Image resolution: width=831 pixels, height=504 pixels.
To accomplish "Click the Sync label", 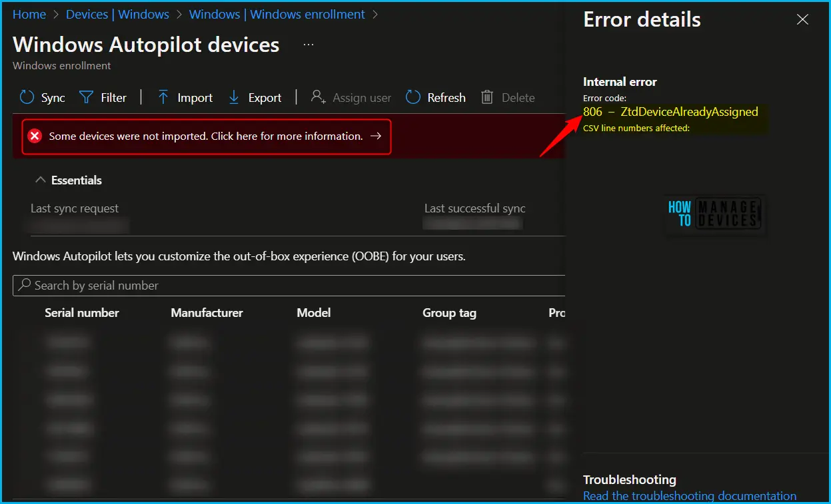I will point(53,98).
